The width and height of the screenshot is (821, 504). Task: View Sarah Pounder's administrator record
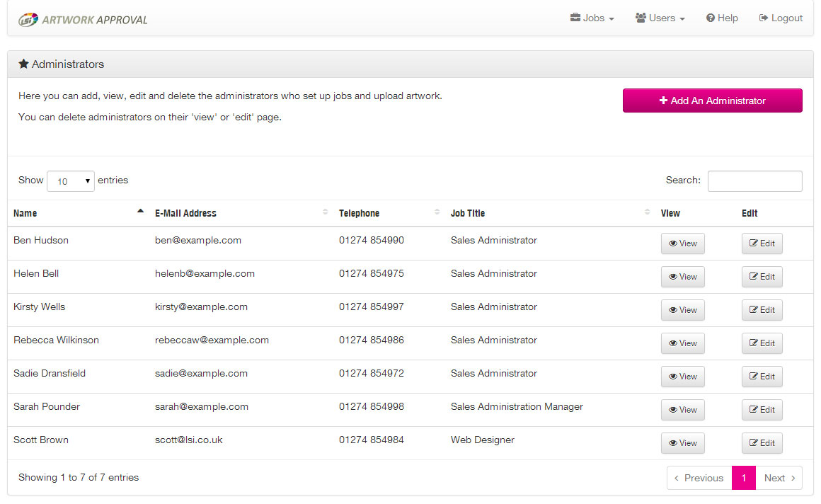pos(683,410)
